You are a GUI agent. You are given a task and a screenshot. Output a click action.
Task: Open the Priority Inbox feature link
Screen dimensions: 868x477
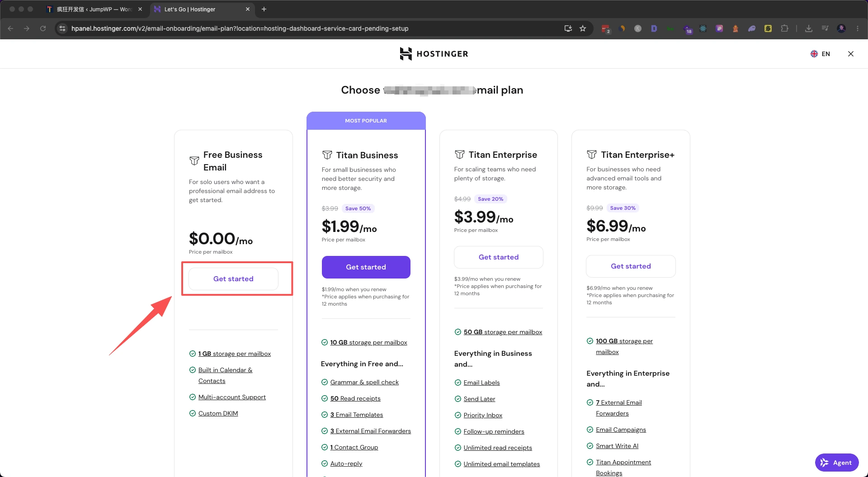pos(483,416)
